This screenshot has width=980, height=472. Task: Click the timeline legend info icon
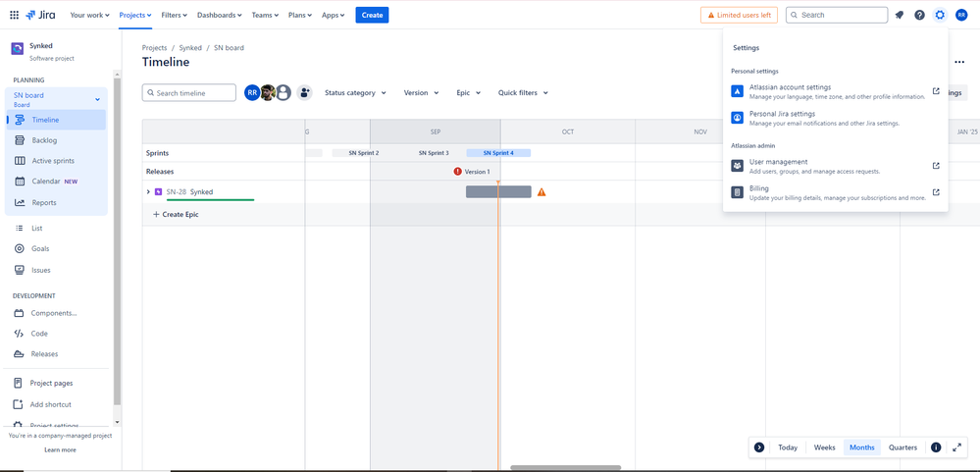[x=936, y=447]
